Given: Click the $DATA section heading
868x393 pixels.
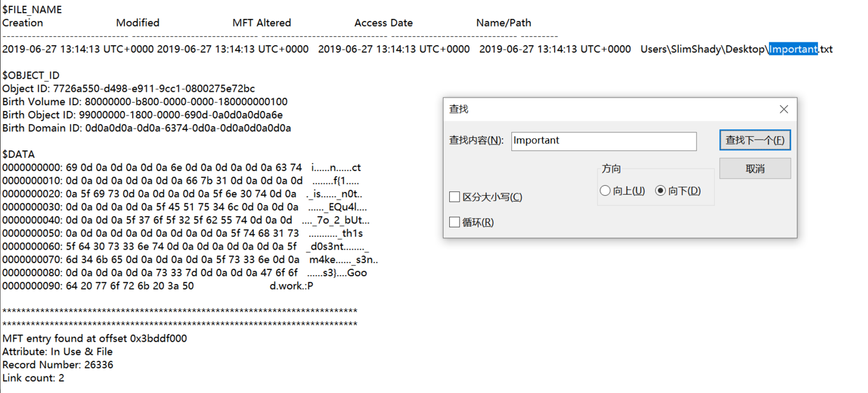Looking at the screenshot, I should 18,154.
